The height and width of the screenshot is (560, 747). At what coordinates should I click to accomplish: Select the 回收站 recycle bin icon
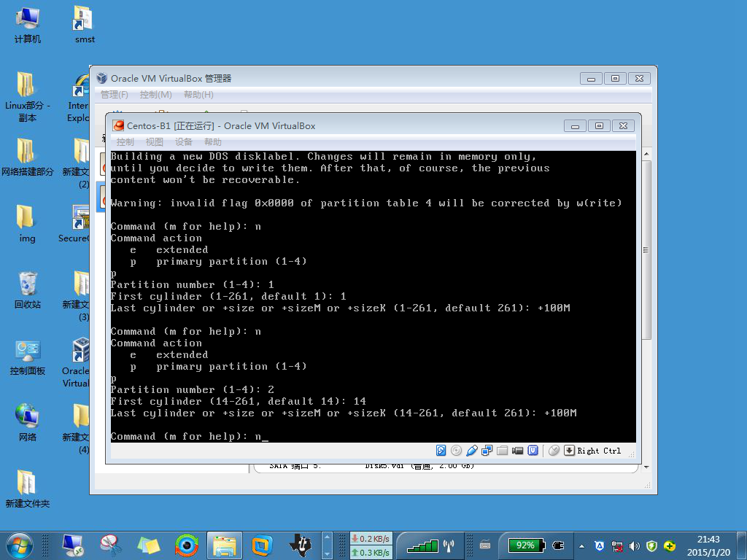(x=27, y=289)
